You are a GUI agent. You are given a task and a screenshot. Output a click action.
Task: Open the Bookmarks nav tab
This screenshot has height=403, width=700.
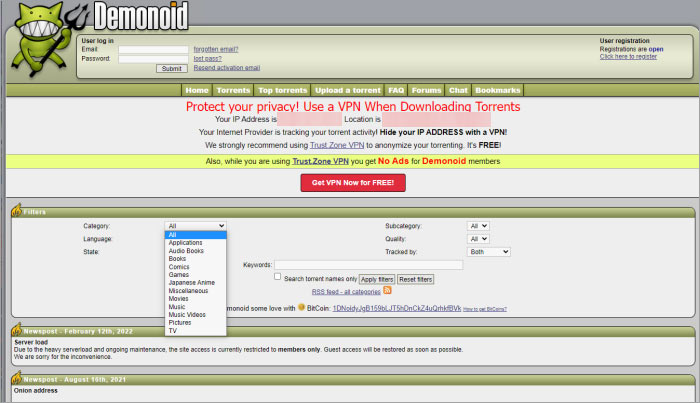point(498,90)
